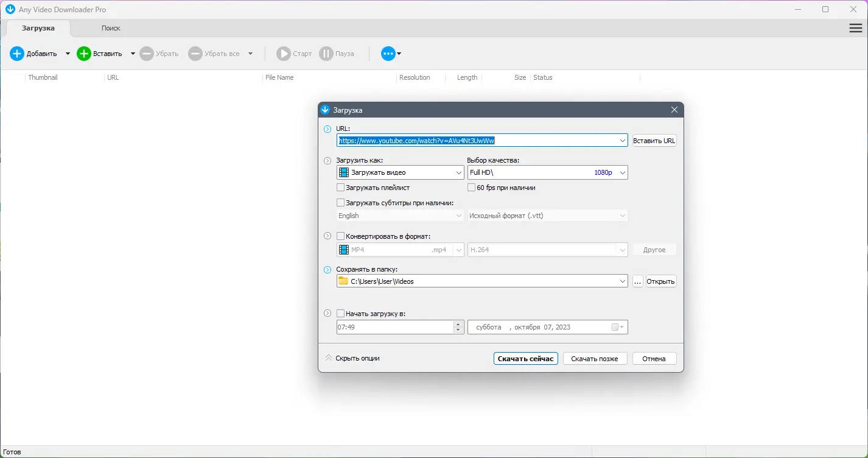This screenshot has width=868, height=458.
Task: Enable Конвертировать в формат option
Action: pyautogui.click(x=341, y=236)
